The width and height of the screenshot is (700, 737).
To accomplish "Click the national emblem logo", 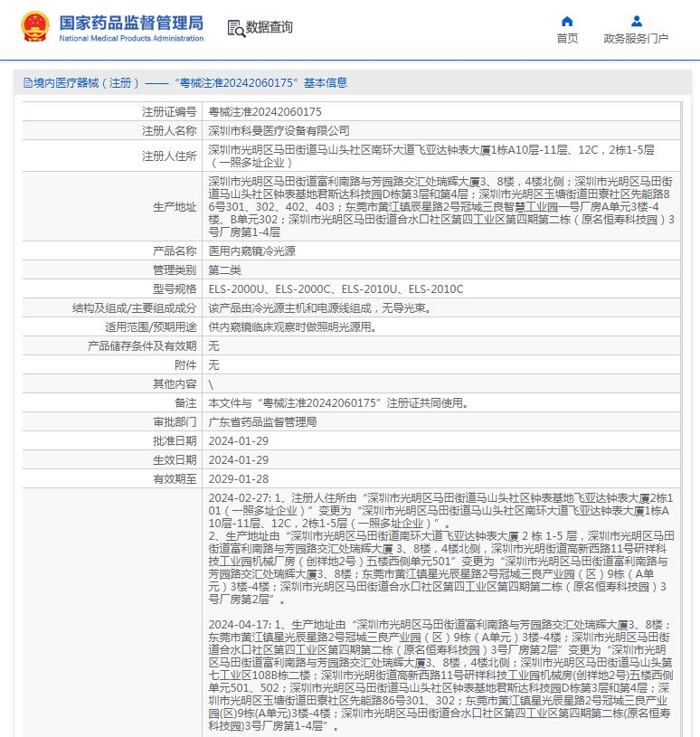I will click(34, 27).
